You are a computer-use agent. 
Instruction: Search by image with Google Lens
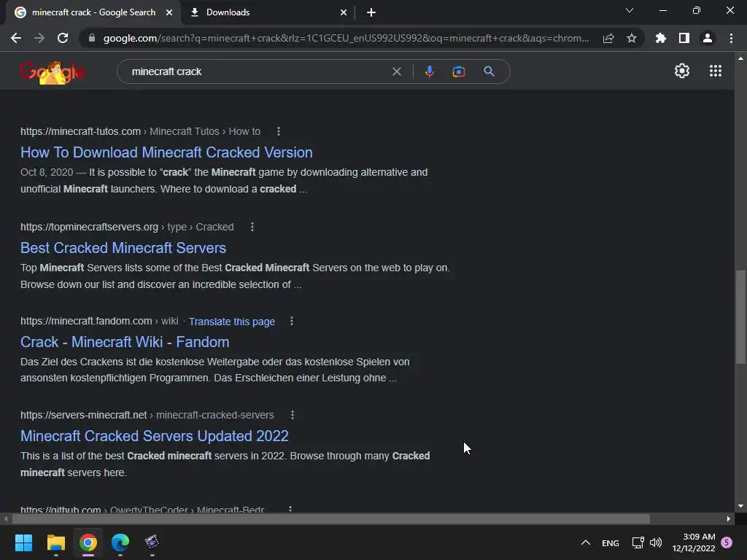(458, 71)
